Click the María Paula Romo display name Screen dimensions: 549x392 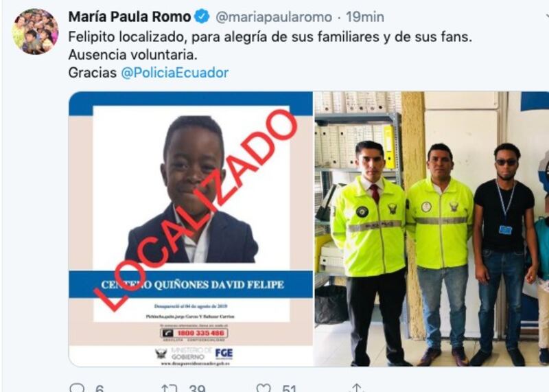click(130, 16)
